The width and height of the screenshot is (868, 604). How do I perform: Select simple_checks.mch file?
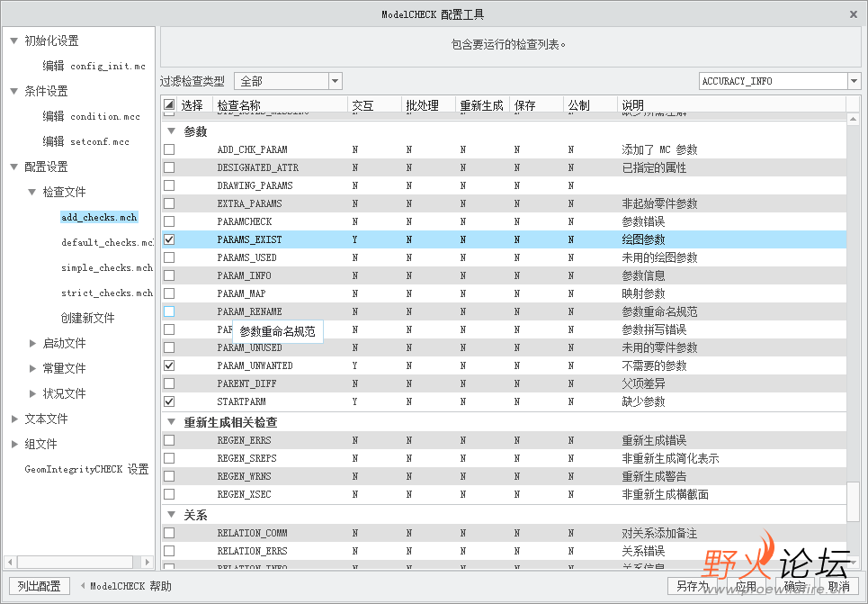[x=107, y=267]
